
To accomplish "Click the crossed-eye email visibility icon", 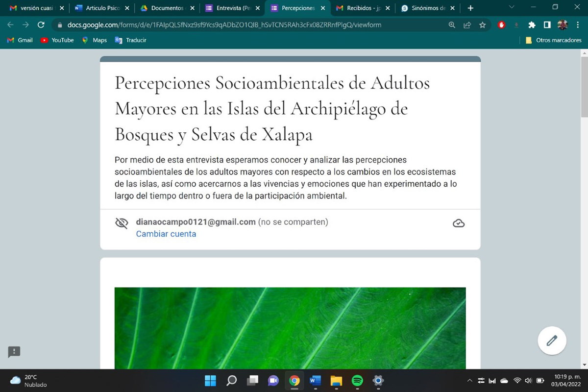I will click(x=121, y=223).
